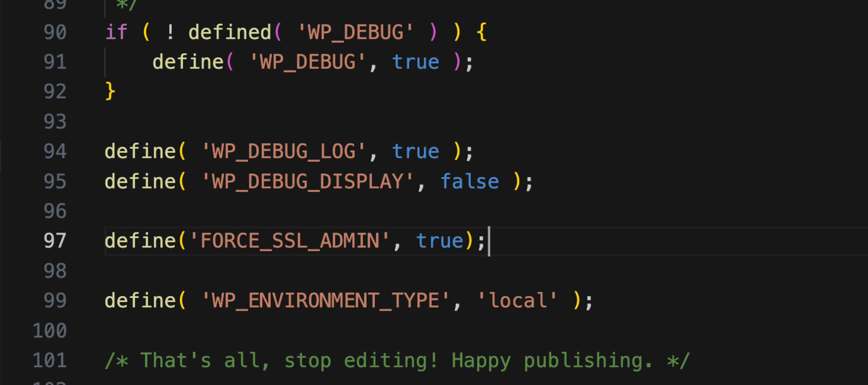The height and width of the screenshot is (385, 868).
Task: Click line number 94 in the gutter
Action: (55, 151)
